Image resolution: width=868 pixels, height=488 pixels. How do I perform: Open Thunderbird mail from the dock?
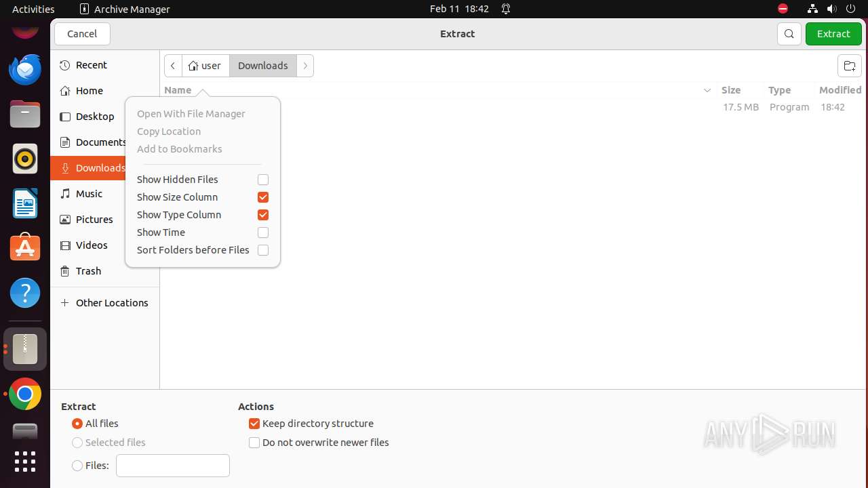pos(25,69)
